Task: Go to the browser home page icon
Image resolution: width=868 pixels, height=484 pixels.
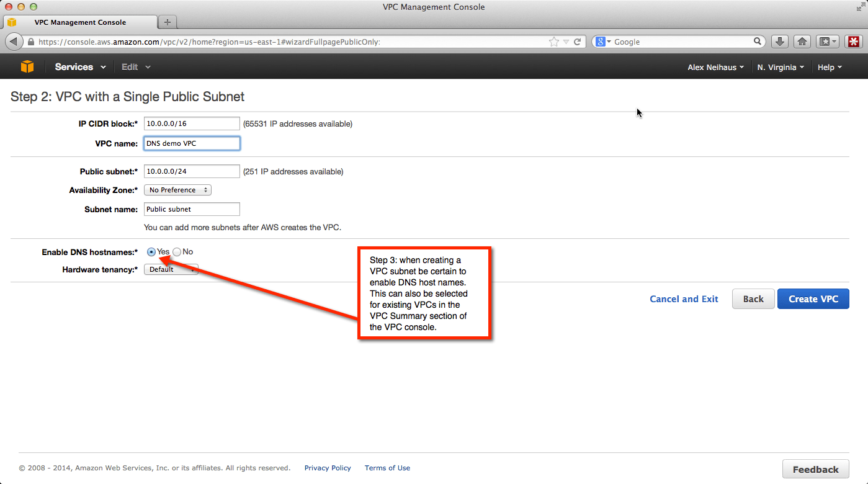Action: coord(802,42)
